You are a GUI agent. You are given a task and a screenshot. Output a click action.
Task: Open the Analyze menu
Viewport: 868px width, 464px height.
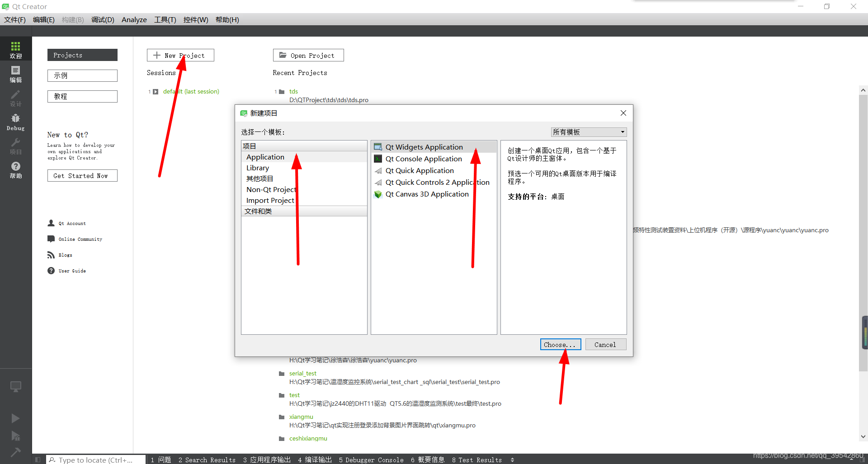pyautogui.click(x=134, y=19)
